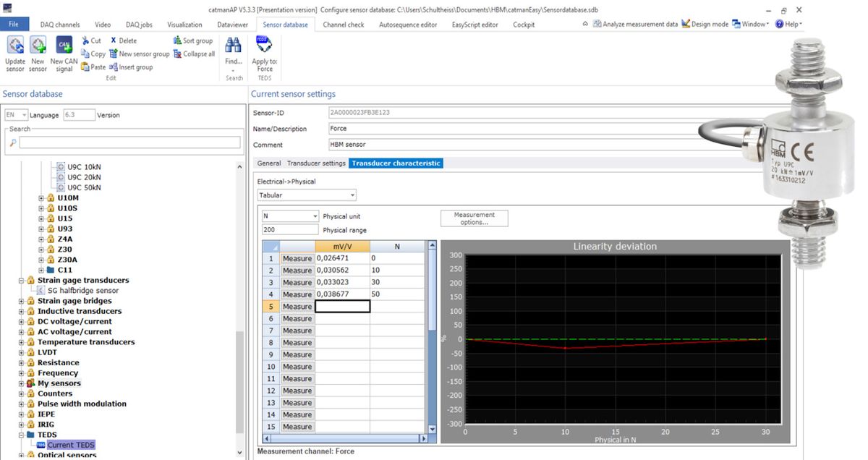Click Insert group in the Edit section
This screenshot has width=868, height=460.
point(131,67)
